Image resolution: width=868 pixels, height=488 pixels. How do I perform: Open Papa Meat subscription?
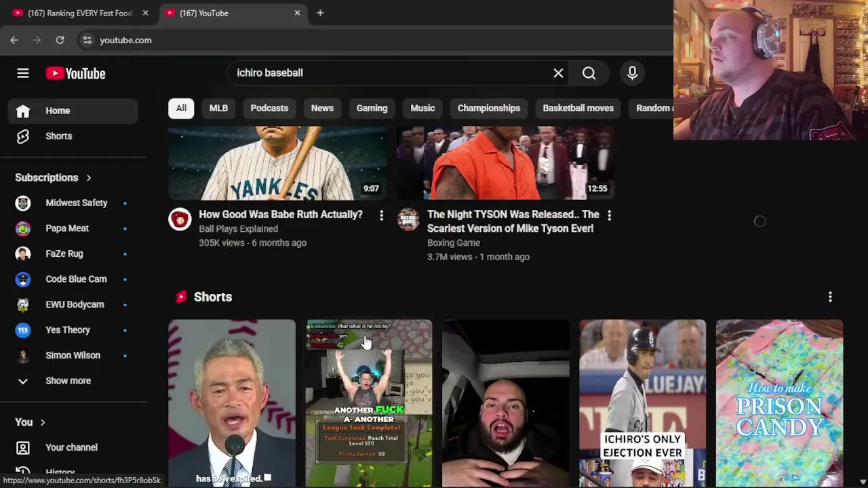(73, 228)
